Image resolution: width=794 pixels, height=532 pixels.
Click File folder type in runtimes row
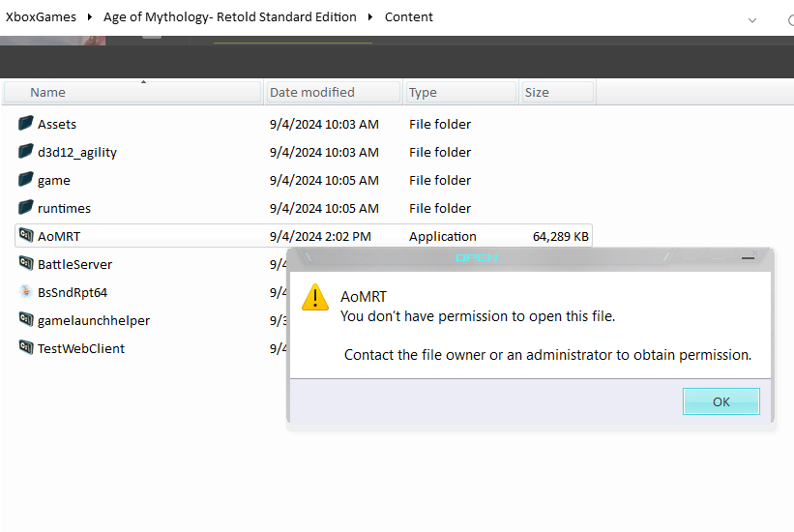[440, 208]
